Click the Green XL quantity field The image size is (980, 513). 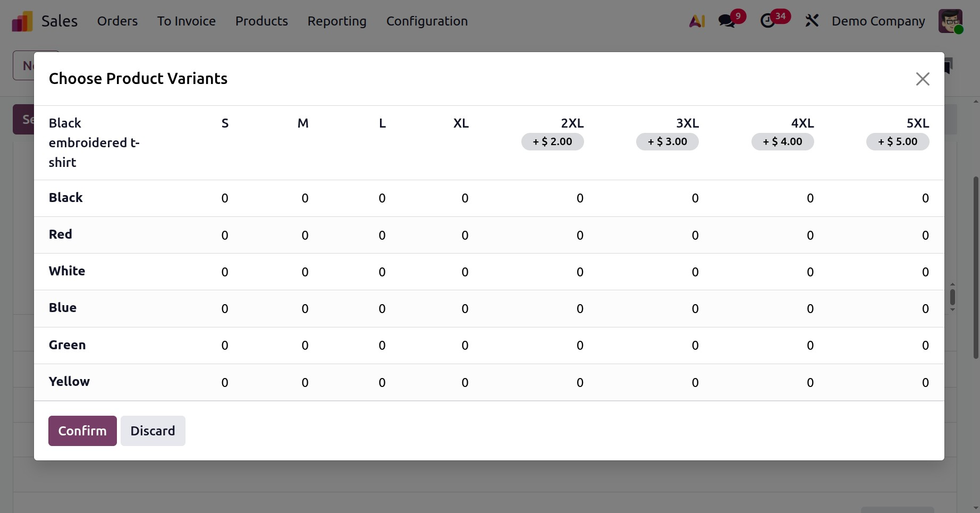[x=465, y=346]
